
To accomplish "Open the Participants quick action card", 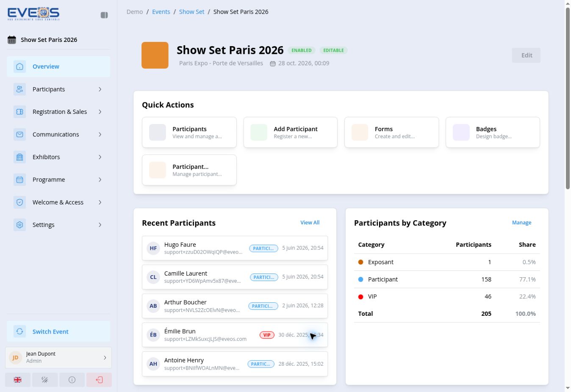I will click(189, 133).
